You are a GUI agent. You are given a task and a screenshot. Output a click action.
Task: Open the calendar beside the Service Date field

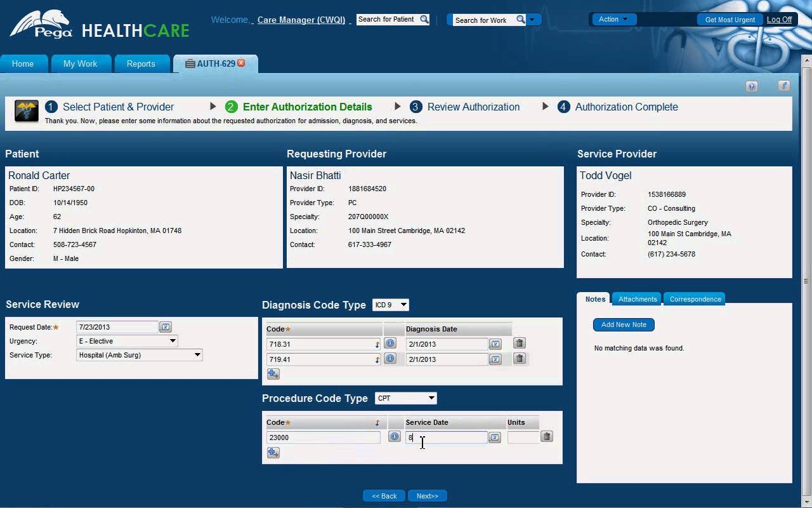pos(495,436)
